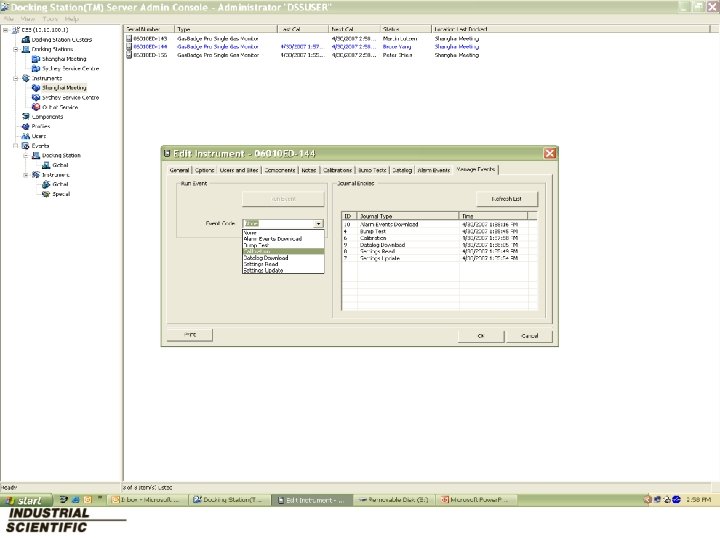Select Shanghai Meeting icon under Instruments
The width and height of the screenshot is (720, 540).
36,88
